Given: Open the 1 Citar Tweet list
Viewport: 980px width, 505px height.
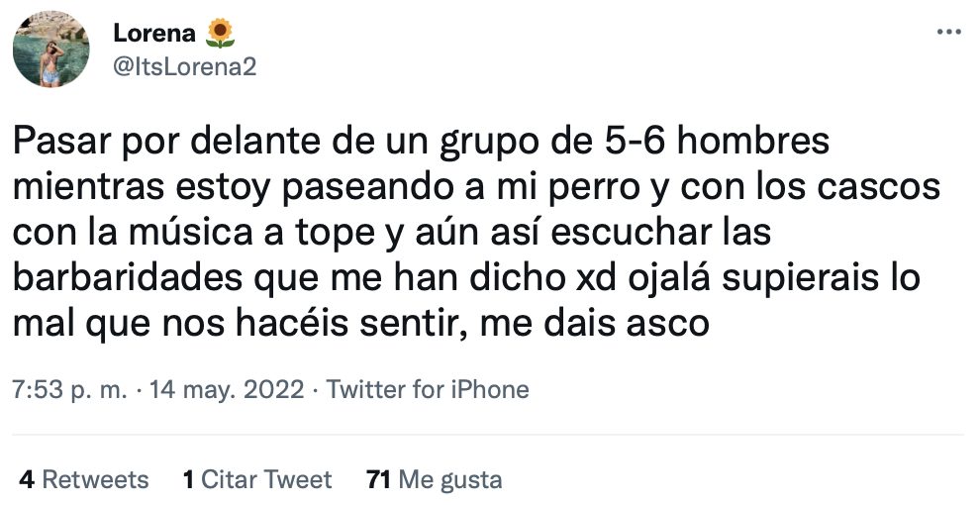Looking at the screenshot, I should (x=256, y=480).
